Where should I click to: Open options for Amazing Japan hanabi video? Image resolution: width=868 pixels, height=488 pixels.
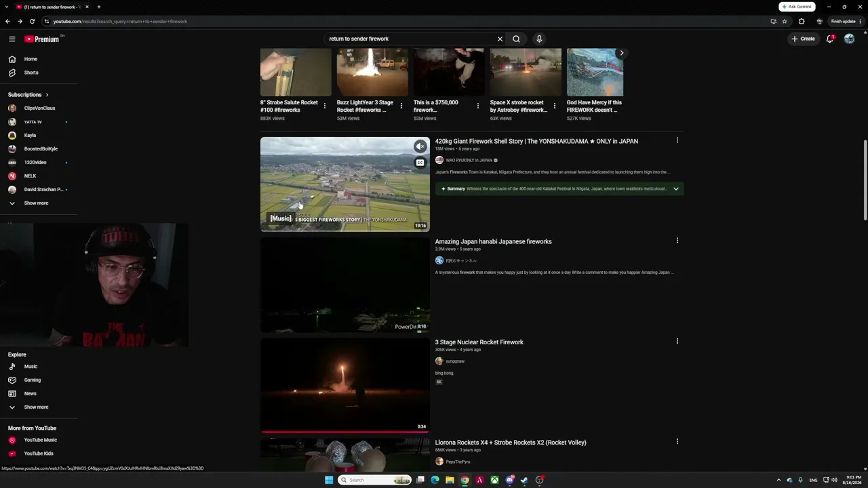677,241
